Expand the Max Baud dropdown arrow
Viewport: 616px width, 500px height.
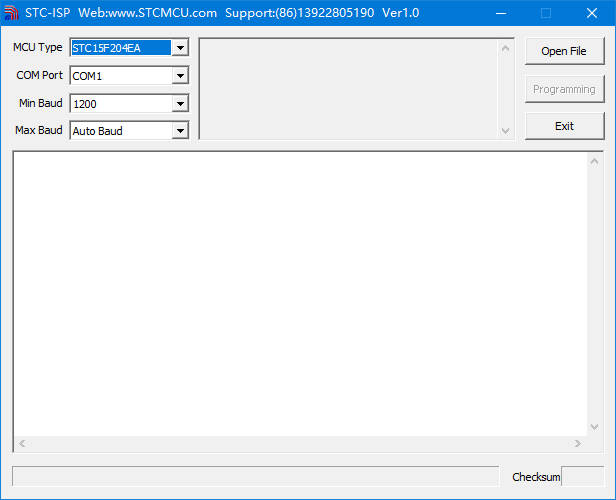coord(180,130)
